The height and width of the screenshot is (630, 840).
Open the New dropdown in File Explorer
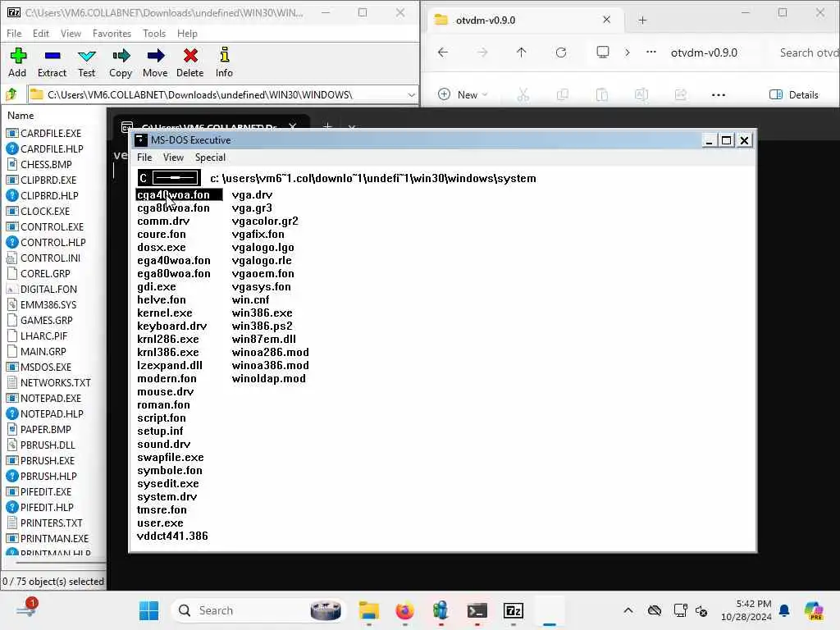coord(463,95)
